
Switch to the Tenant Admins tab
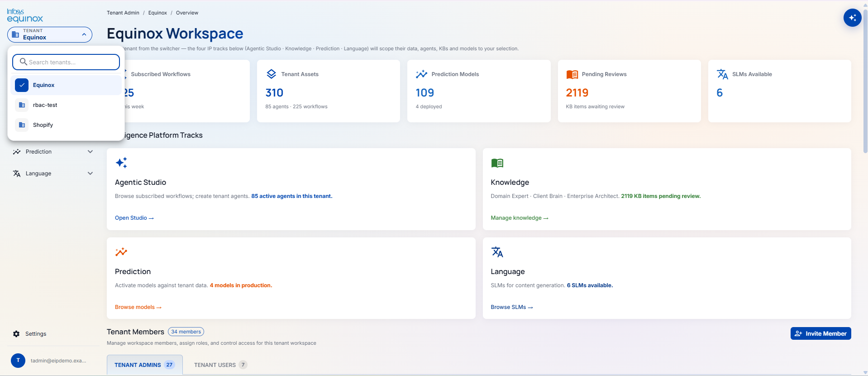point(145,365)
